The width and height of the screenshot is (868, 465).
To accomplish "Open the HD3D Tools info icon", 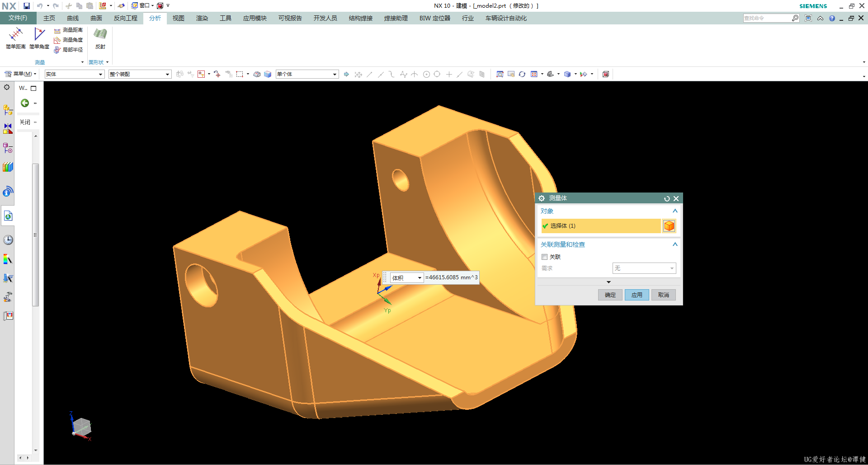I will tap(8, 192).
